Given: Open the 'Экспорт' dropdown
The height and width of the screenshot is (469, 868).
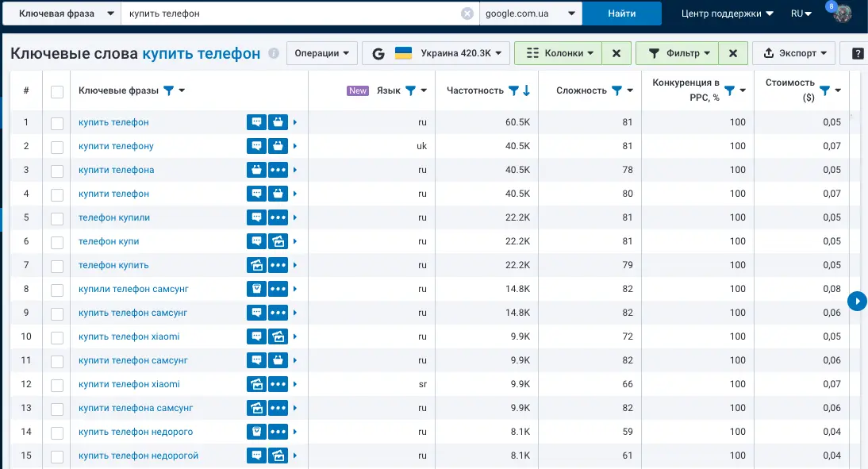Looking at the screenshot, I should (x=794, y=53).
